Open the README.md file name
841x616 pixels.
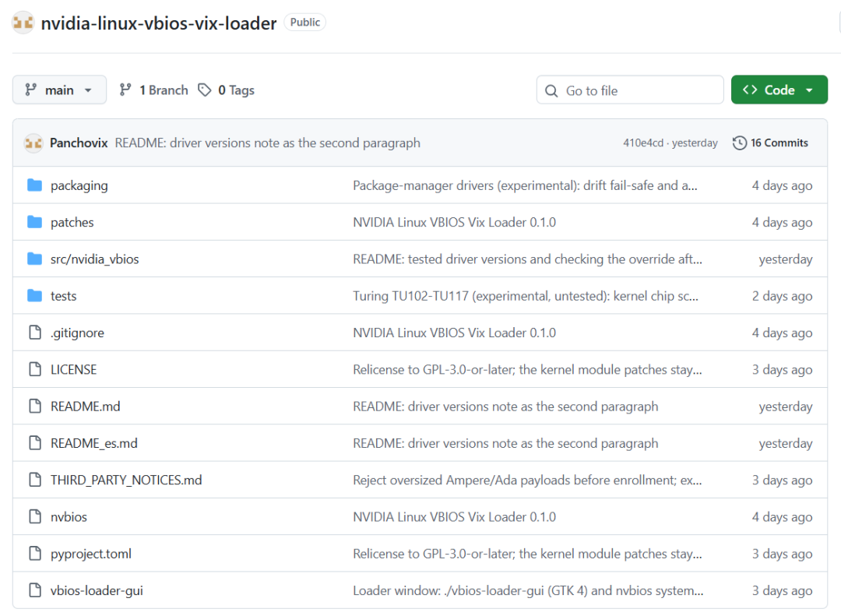click(x=86, y=407)
